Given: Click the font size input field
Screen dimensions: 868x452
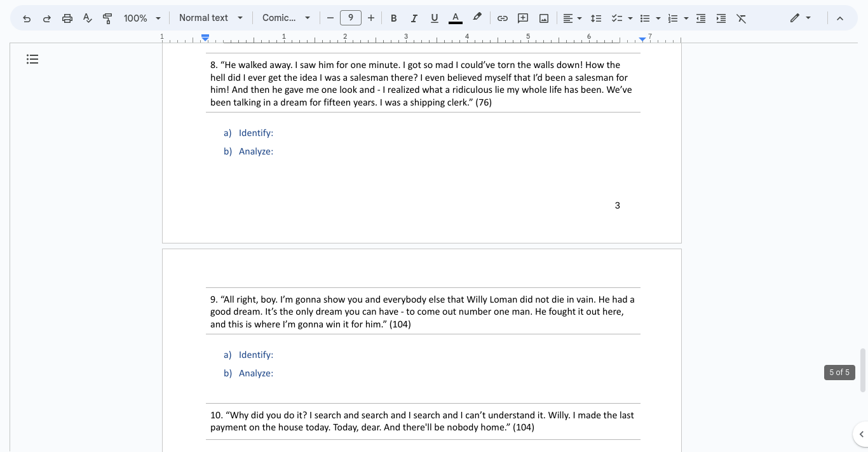Looking at the screenshot, I should (351, 18).
